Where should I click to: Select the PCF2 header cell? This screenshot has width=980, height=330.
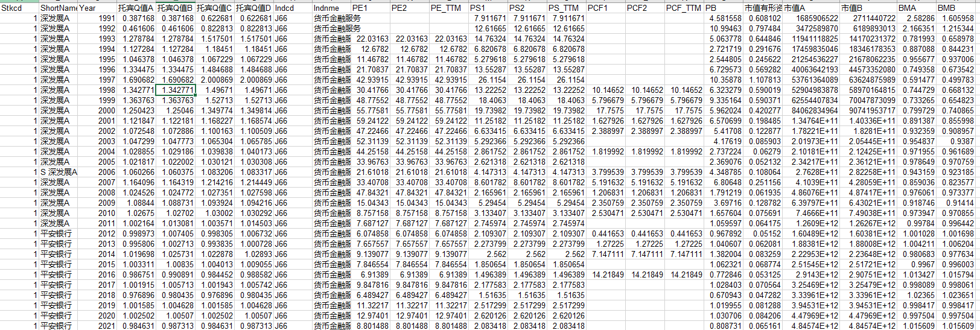[645, 8]
